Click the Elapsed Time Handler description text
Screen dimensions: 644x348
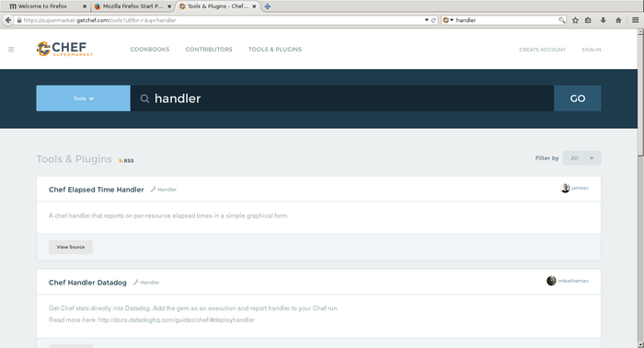click(x=168, y=215)
